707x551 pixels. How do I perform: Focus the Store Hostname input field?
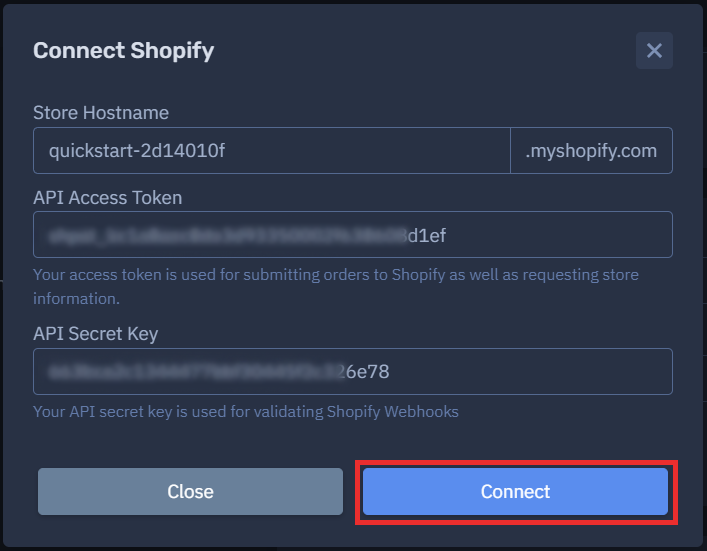[x=271, y=151]
